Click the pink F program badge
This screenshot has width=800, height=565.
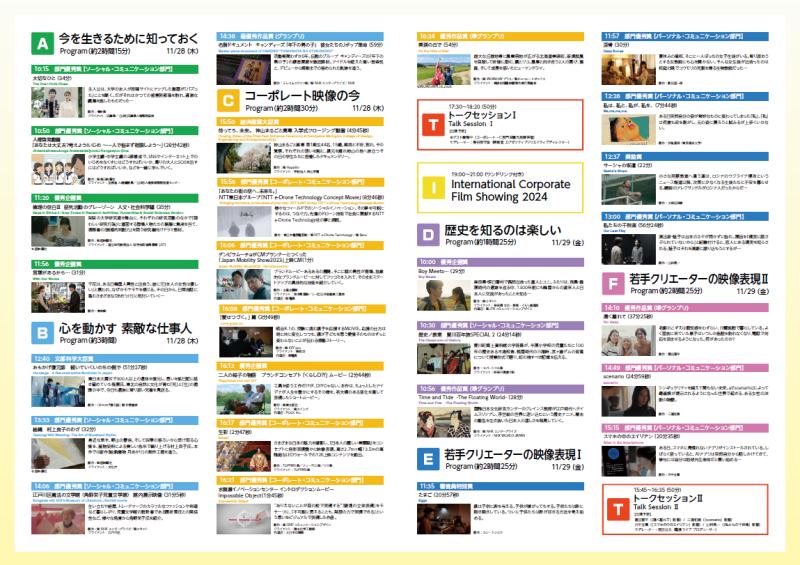coord(613,283)
